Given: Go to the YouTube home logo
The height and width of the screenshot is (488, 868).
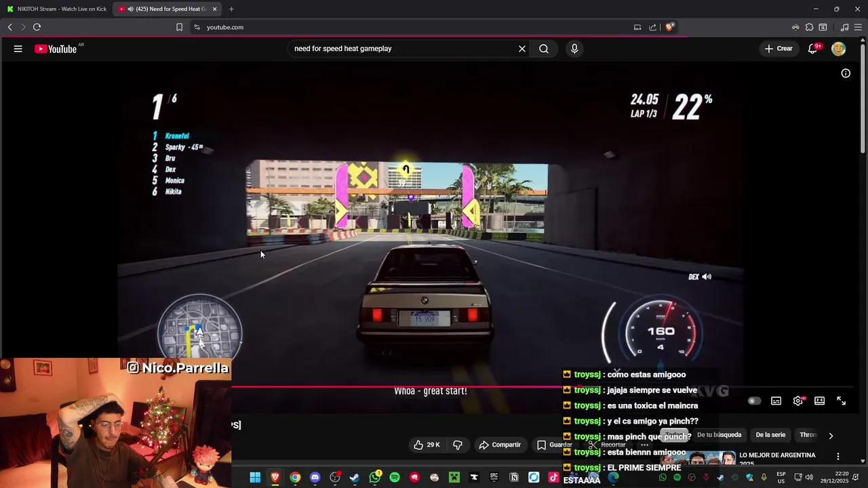Looking at the screenshot, I should click(x=56, y=49).
